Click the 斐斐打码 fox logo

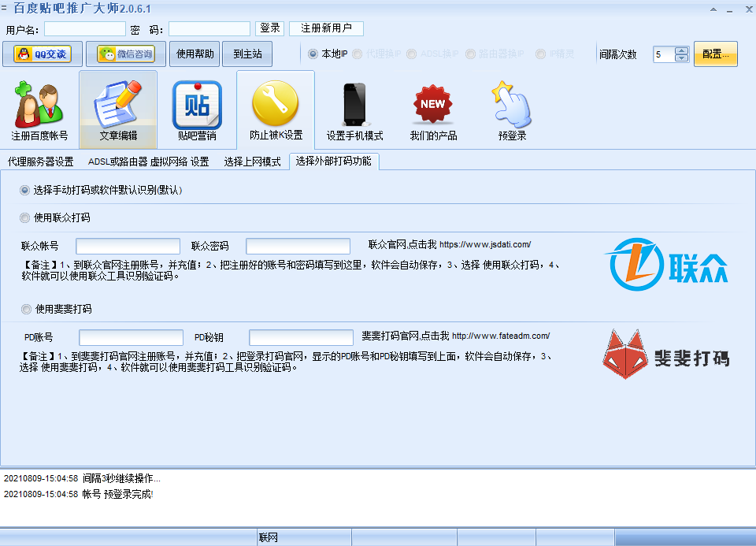click(666, 355)
